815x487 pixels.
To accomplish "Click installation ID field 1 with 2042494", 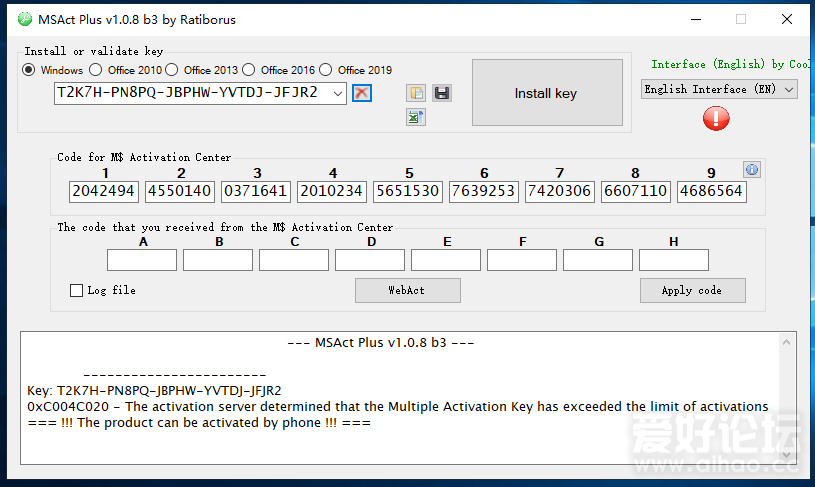I will (x=103, y=191).
